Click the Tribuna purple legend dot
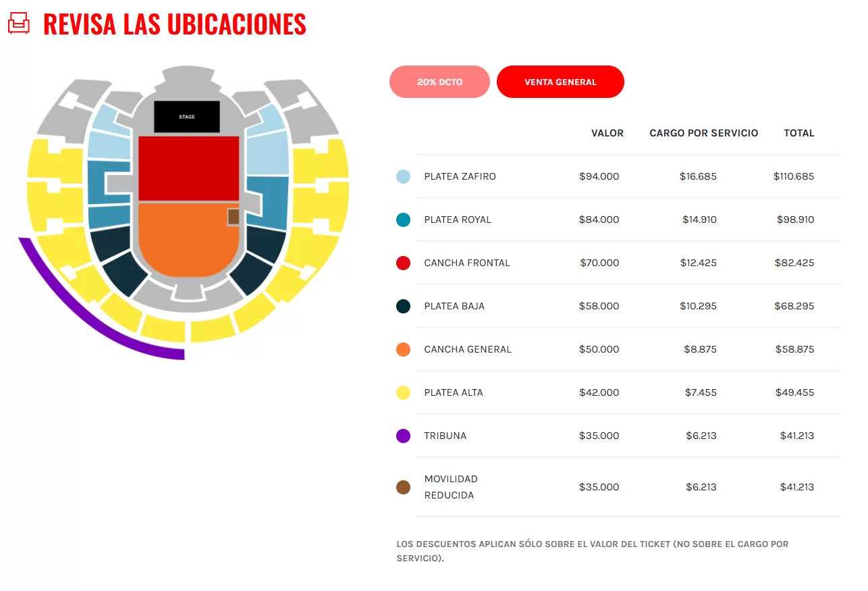The height and width of the screenshot is (591, 868). tap(403, 436)
